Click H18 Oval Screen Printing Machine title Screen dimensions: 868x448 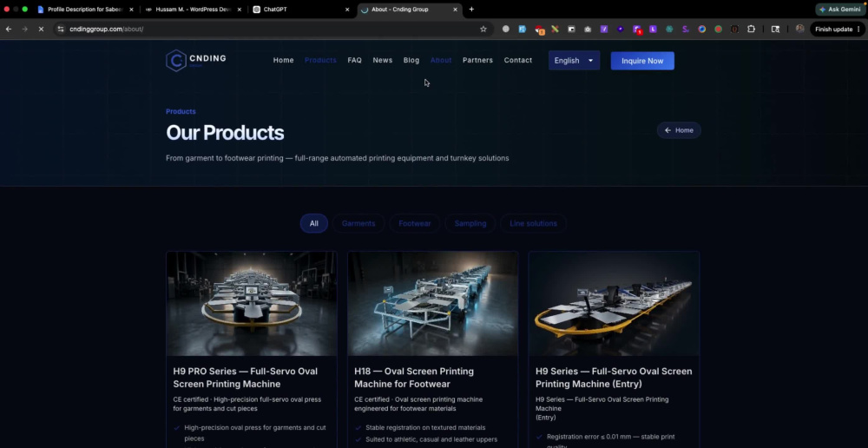[413, 378]
